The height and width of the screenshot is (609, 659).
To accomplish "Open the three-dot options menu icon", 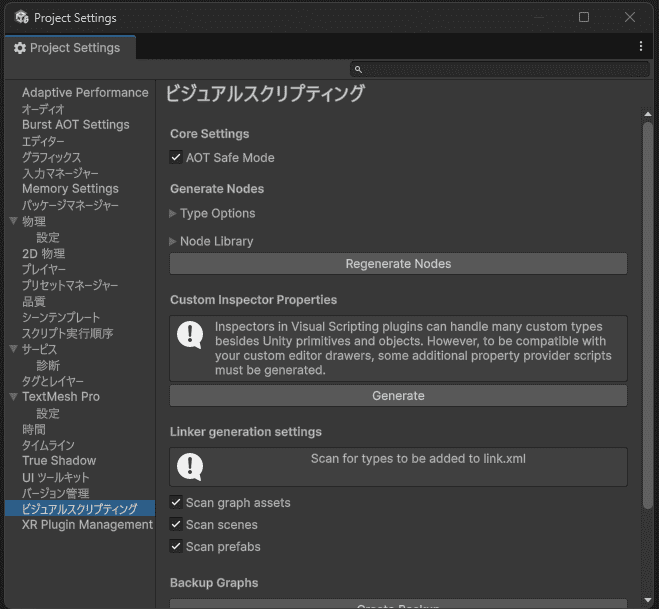I will point(641,46).
